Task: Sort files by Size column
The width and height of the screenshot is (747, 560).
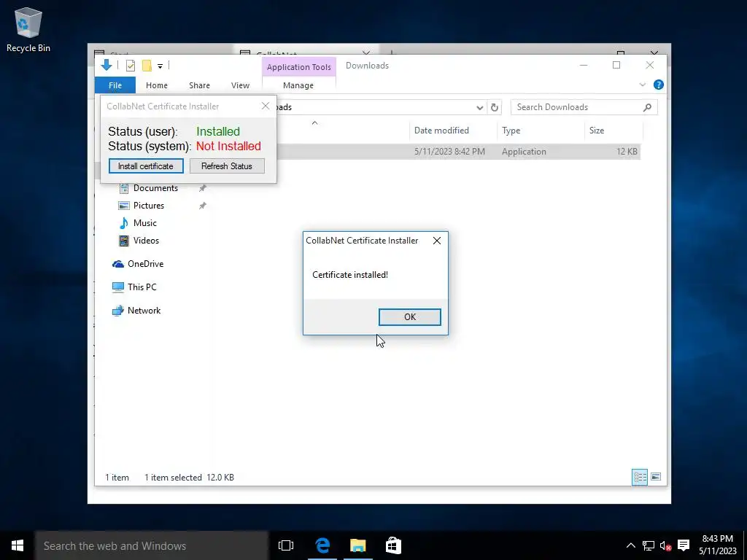Action: [x=597, y=131]
